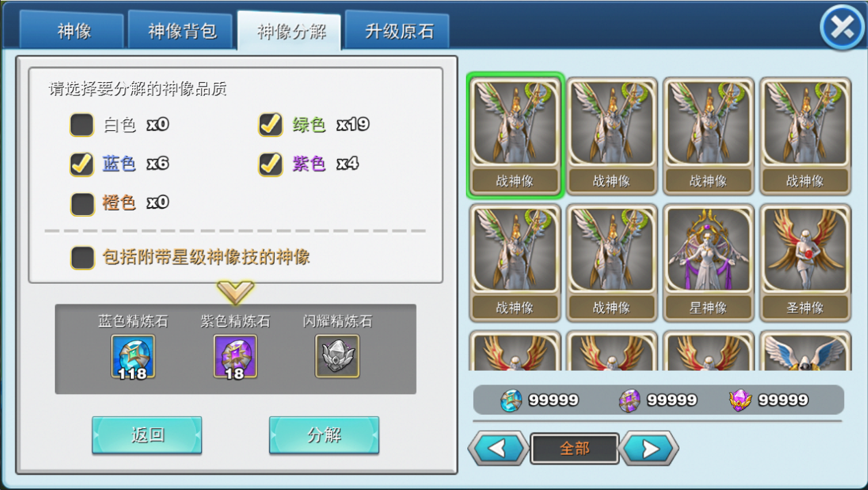Click the 分解 button

click(324, 435)
